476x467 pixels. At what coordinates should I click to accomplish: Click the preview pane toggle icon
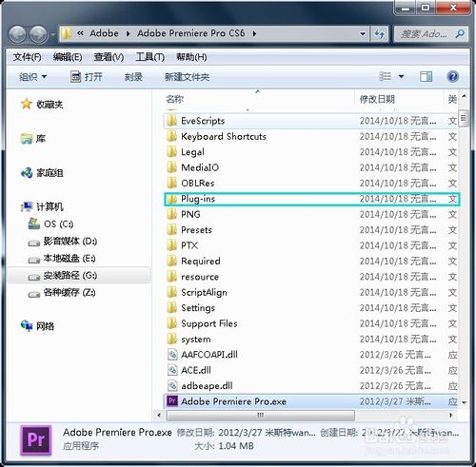[x=426, y=76]
